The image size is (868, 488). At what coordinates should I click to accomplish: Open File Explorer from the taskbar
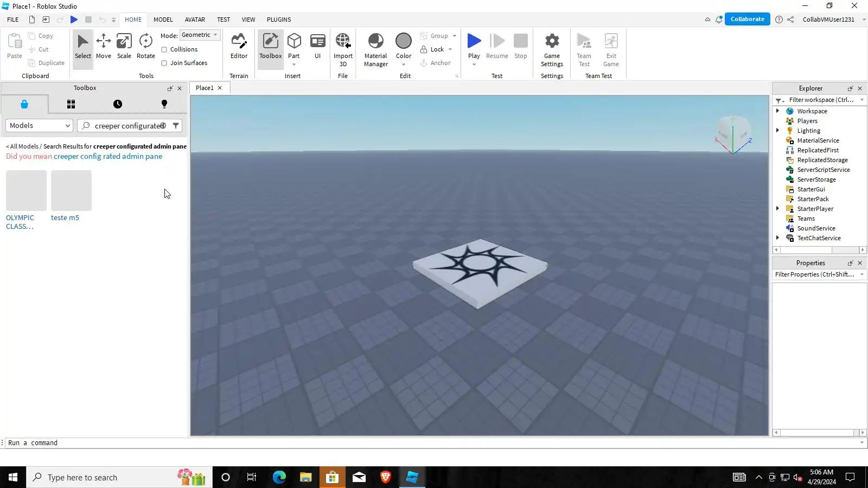click(305, 477)
